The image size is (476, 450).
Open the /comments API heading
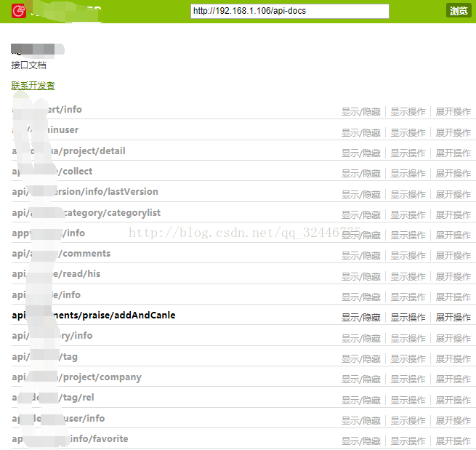pos(61,253)
